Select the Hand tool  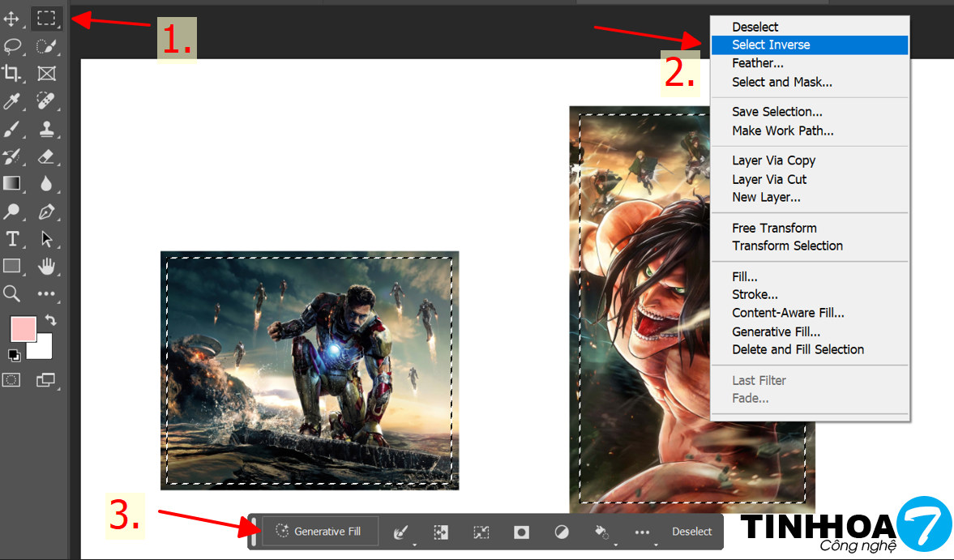(x=46, y=265)
